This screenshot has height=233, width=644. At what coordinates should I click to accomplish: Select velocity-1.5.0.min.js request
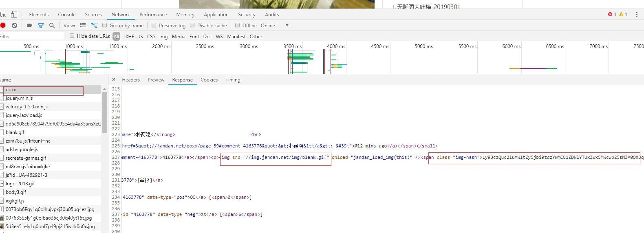pos(51,107)
